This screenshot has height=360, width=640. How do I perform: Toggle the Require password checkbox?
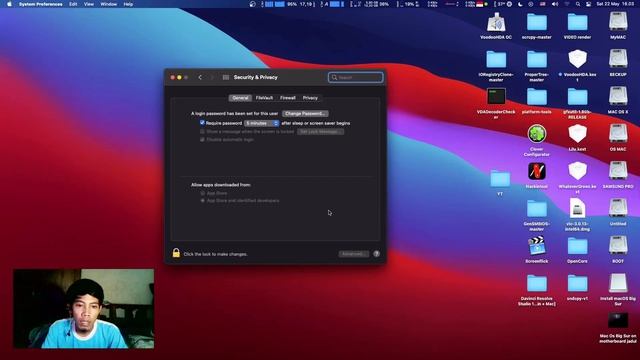(202, 123)
